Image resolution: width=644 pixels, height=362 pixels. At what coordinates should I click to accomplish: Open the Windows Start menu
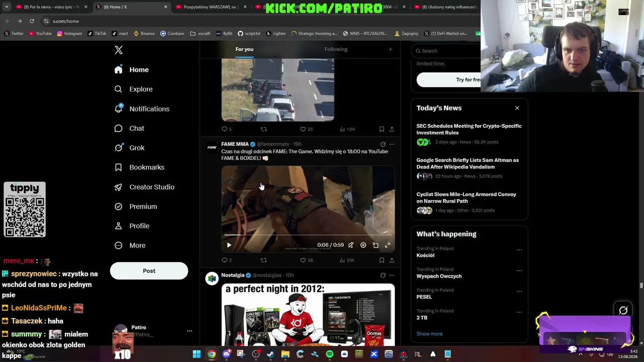pyautogui.click(x=197, y=354)
